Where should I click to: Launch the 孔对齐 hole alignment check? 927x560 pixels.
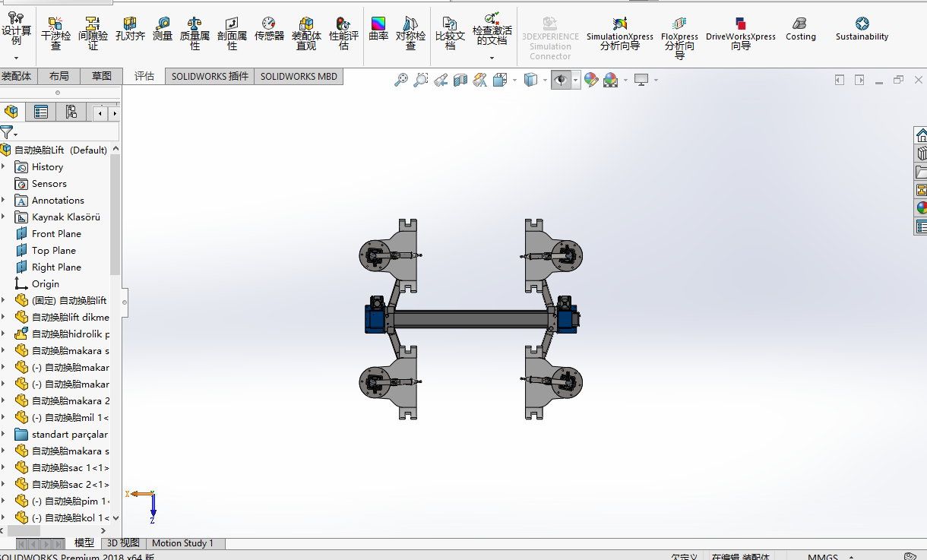click(x=130, y=29)
